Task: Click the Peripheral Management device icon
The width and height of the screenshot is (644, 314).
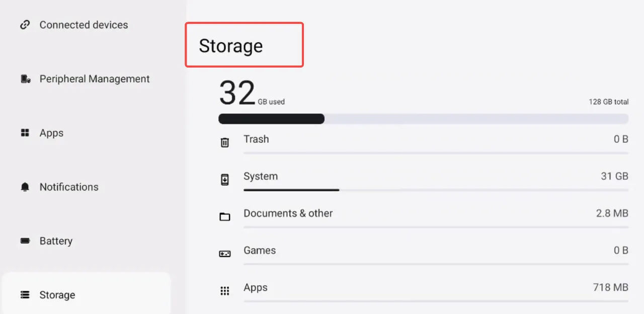Action: point(25,79)
